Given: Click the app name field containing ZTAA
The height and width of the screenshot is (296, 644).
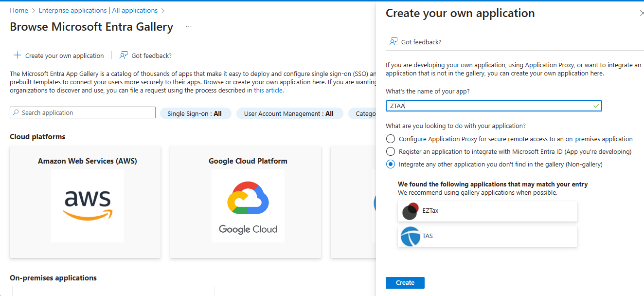Looking at the screenshot, I should point(494,106).
